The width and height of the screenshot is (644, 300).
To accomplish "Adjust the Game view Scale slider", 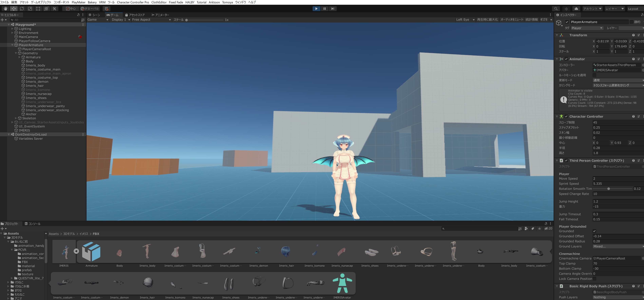I will (205, 20).
